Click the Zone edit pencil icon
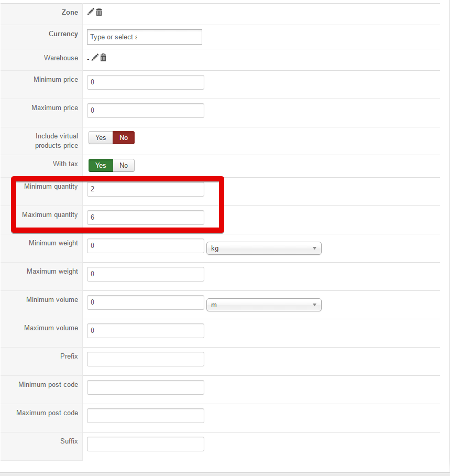 91,12
